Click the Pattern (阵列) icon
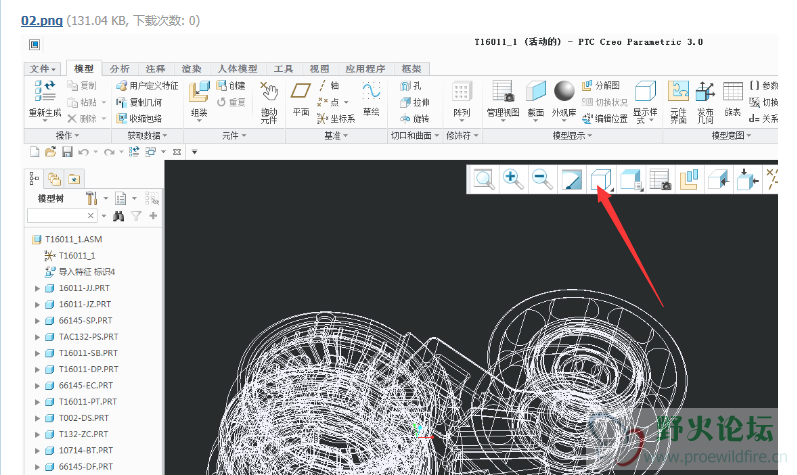 462,92
